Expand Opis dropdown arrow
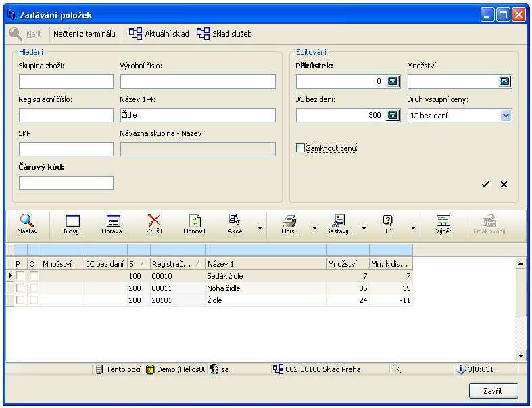 coord(314,228)
